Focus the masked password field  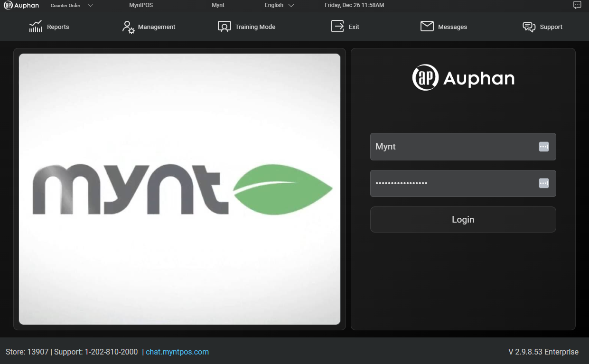(x=463, y=183)
